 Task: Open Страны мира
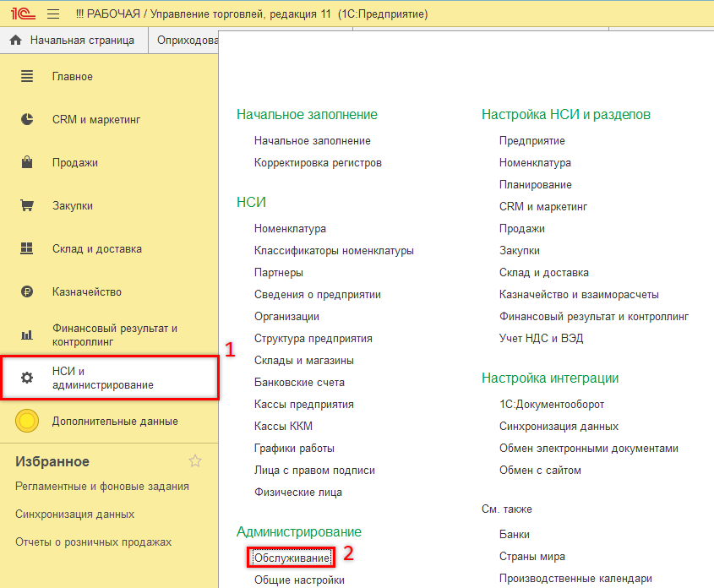[531, 557]
